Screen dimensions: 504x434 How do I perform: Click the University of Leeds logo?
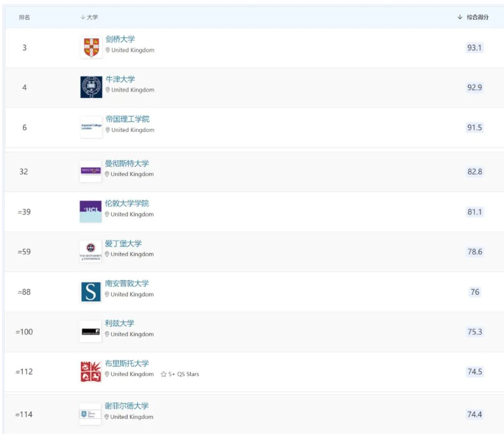(91, 331)
